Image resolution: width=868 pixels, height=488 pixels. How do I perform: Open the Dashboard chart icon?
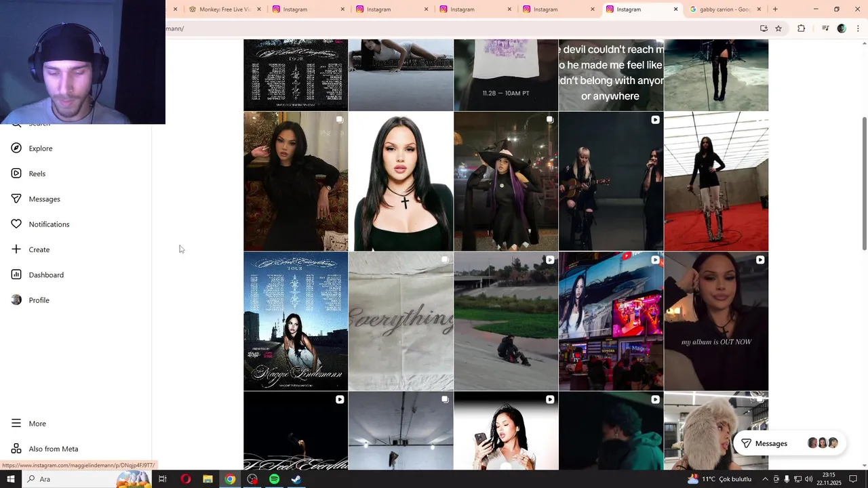(16, 274)
